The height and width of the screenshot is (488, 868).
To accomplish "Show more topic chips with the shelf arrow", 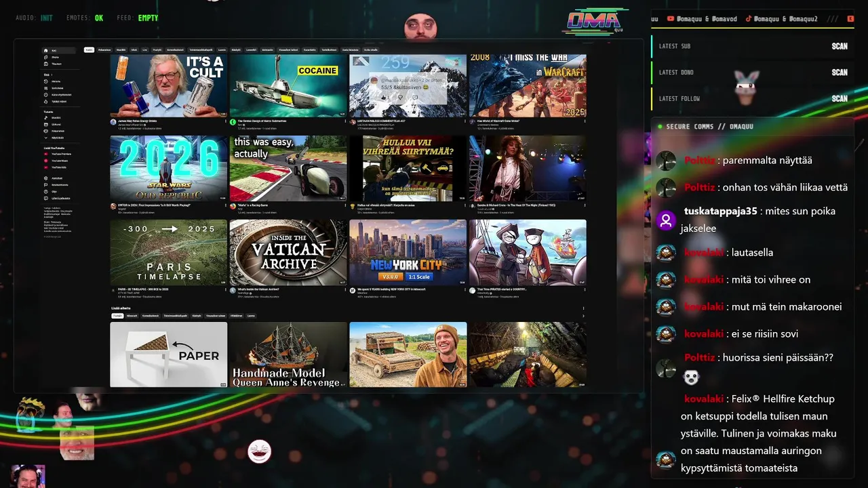I will (583, 316).
